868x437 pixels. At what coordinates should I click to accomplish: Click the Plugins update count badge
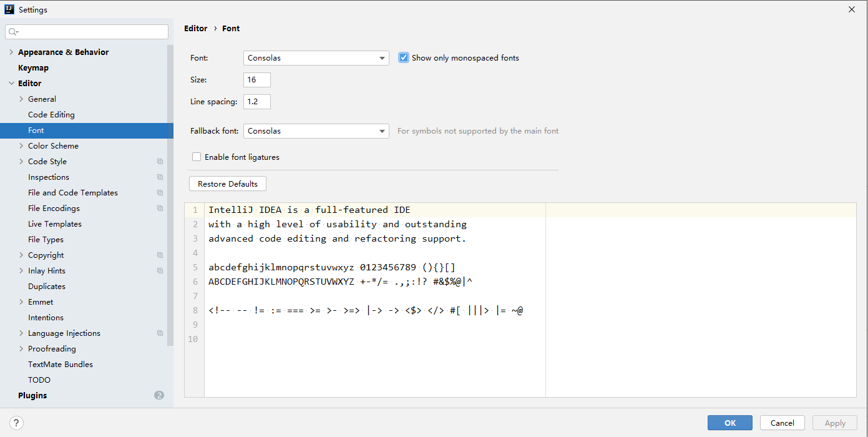(x=159, y=395)
